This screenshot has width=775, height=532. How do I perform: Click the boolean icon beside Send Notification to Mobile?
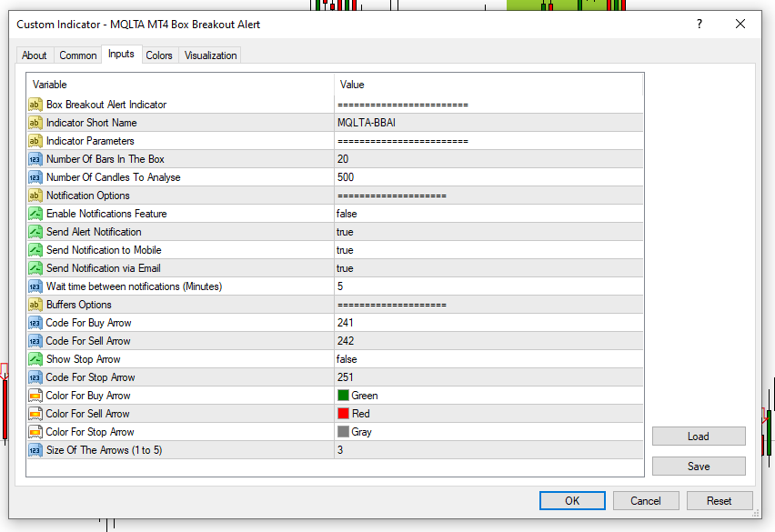35,250
